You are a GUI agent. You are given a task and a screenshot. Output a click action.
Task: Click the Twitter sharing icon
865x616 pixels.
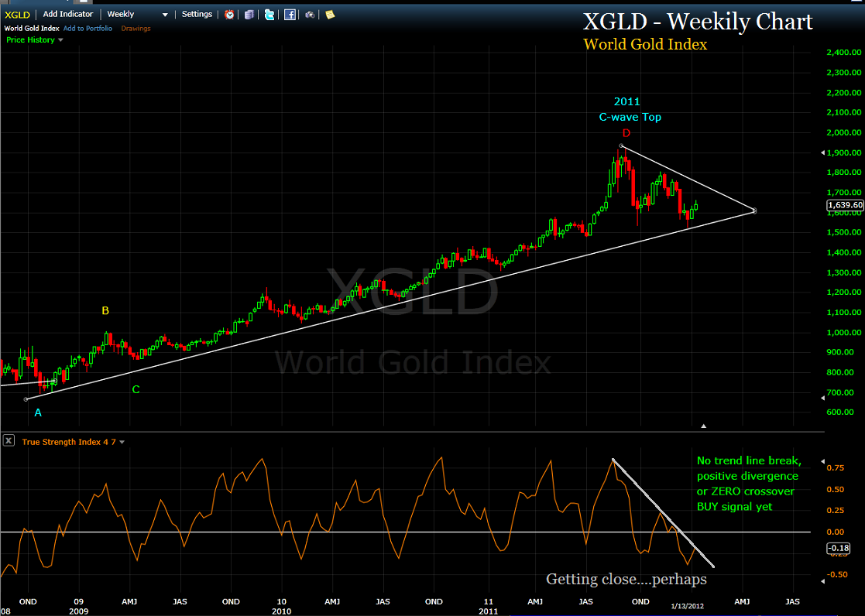269,14
